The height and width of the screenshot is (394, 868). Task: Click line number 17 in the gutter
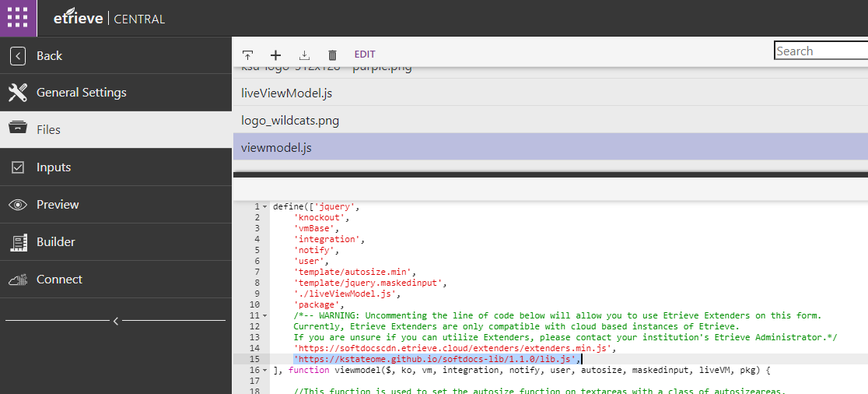click(254, 381)
